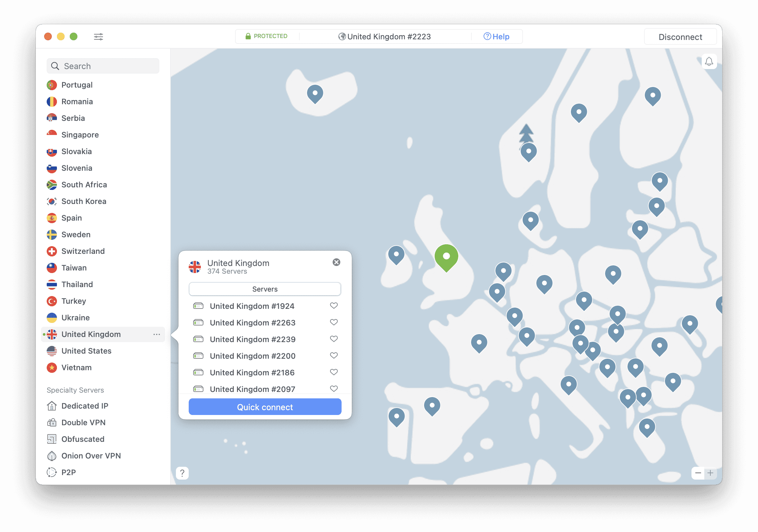Click the notification bell icon
The height and width of the screenshot is (532, 758).
click(x=709, y=61)
